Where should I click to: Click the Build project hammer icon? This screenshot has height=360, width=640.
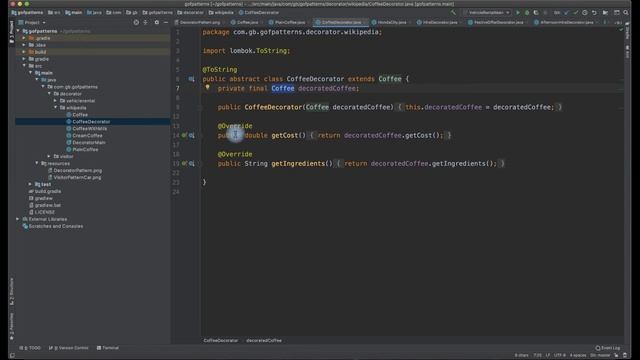coord(453,13)
